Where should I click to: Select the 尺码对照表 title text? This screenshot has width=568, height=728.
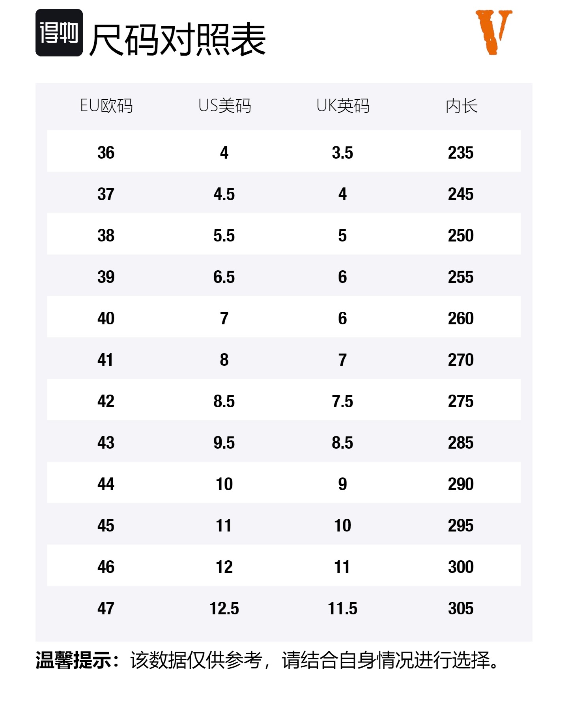[x=178, y=39]
